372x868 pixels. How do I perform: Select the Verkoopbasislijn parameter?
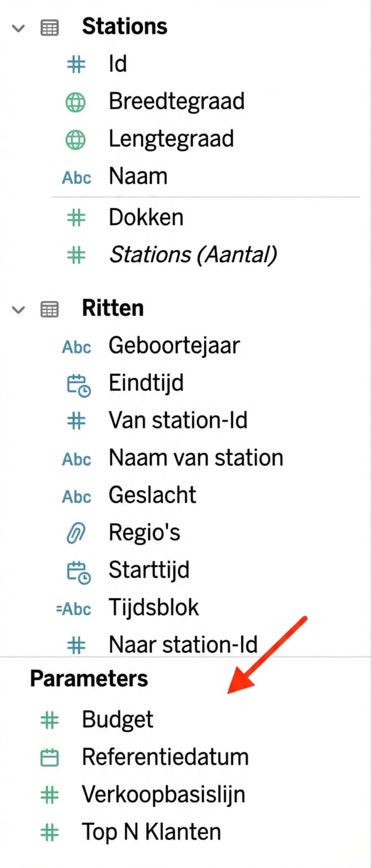point(163,795)
